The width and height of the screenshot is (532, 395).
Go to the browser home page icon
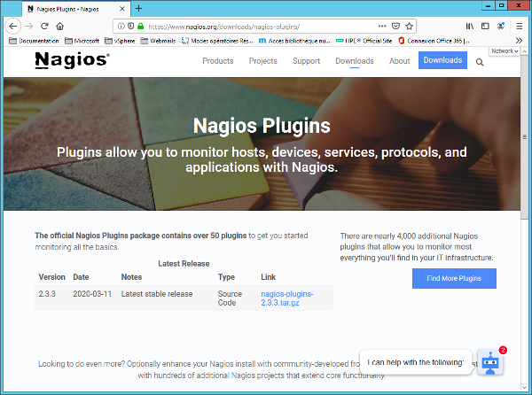coord(60,27)
